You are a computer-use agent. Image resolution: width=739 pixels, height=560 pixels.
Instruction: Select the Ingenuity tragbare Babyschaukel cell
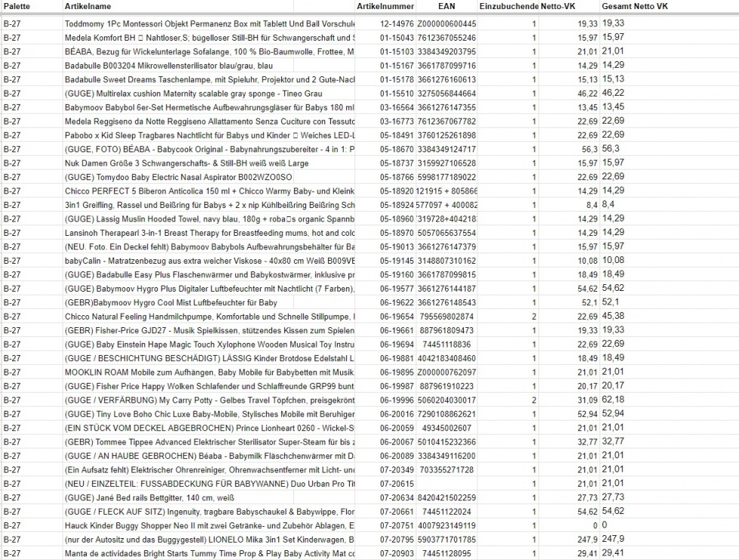[x=210, y=512]
